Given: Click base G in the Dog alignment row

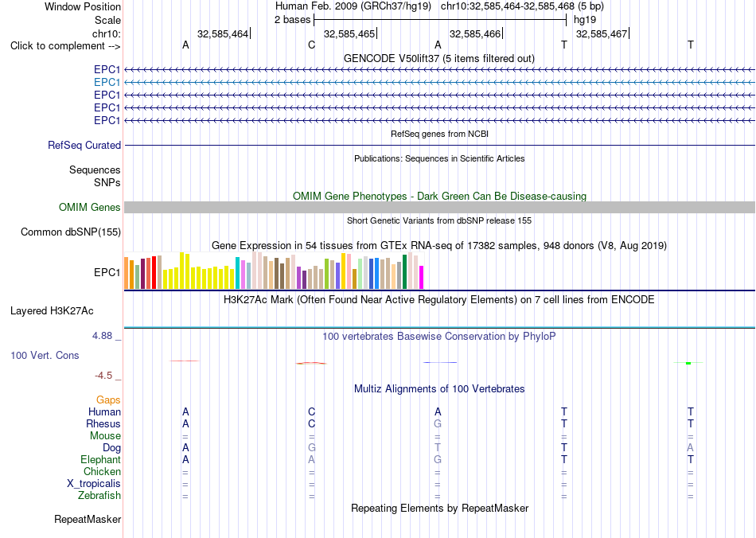Looking at the screenshot, I should [311, 448].
